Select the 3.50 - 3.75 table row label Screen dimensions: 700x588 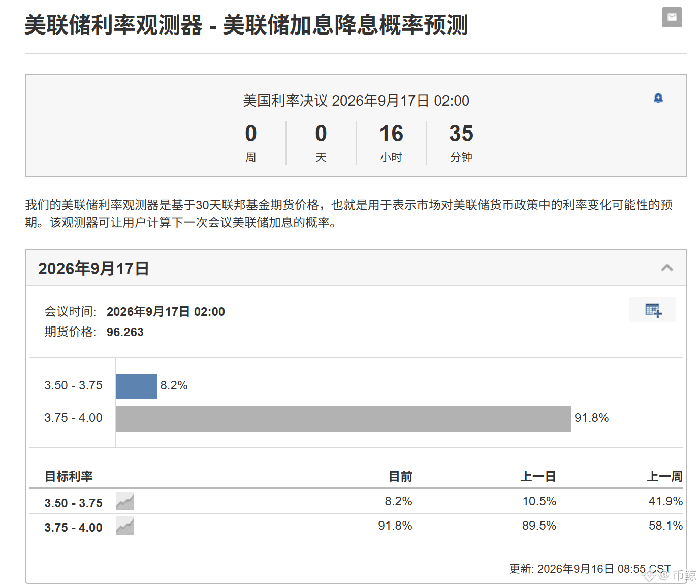coord(73,503)
